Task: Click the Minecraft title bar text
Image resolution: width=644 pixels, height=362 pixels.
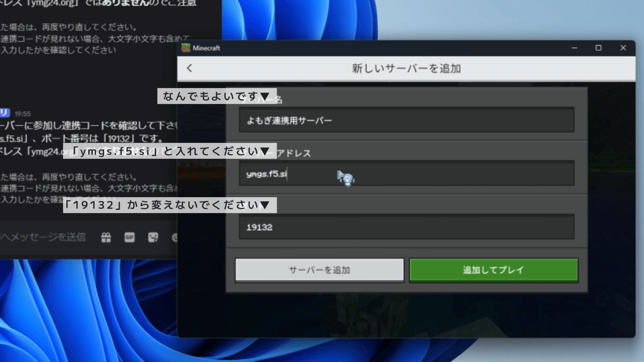Action: (207, 48)
